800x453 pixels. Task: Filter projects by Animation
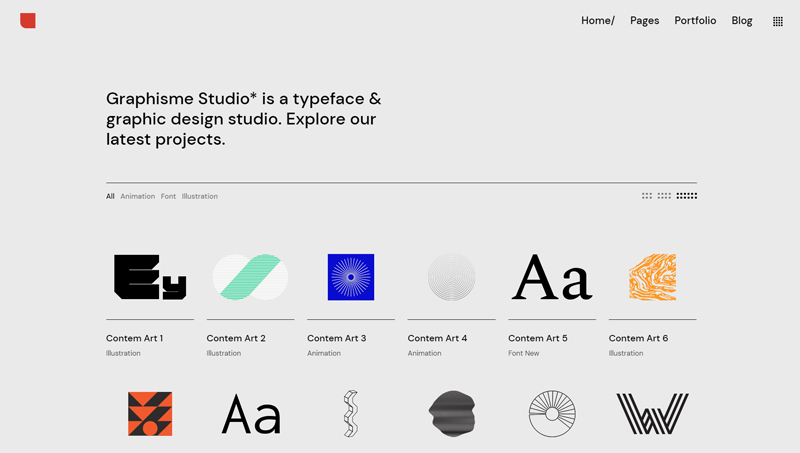tap(138, 197)
